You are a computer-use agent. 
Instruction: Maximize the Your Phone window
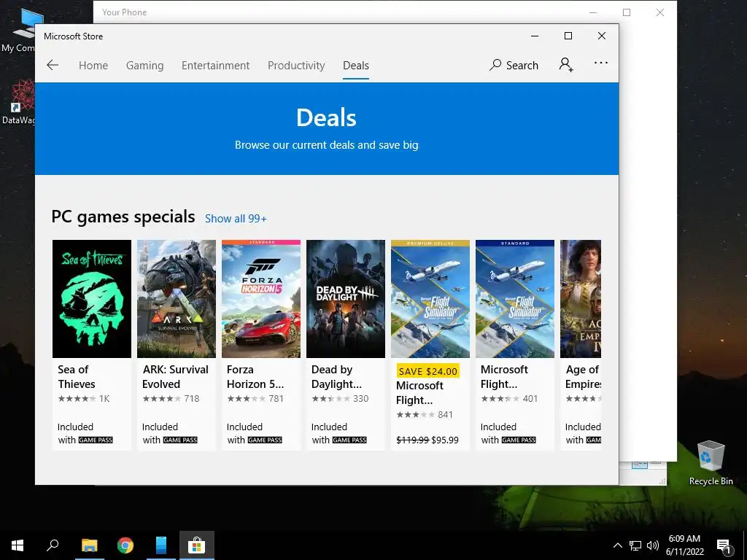tap(627, 12)
